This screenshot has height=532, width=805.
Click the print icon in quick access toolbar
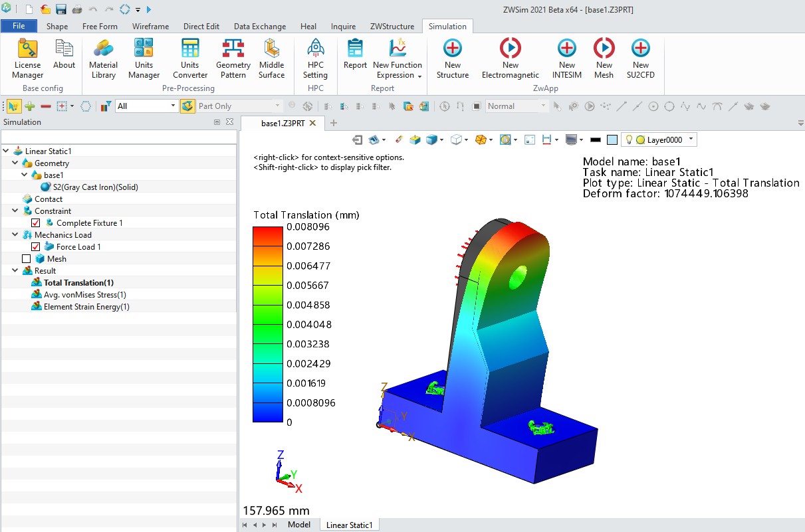[x=77, y=9]
